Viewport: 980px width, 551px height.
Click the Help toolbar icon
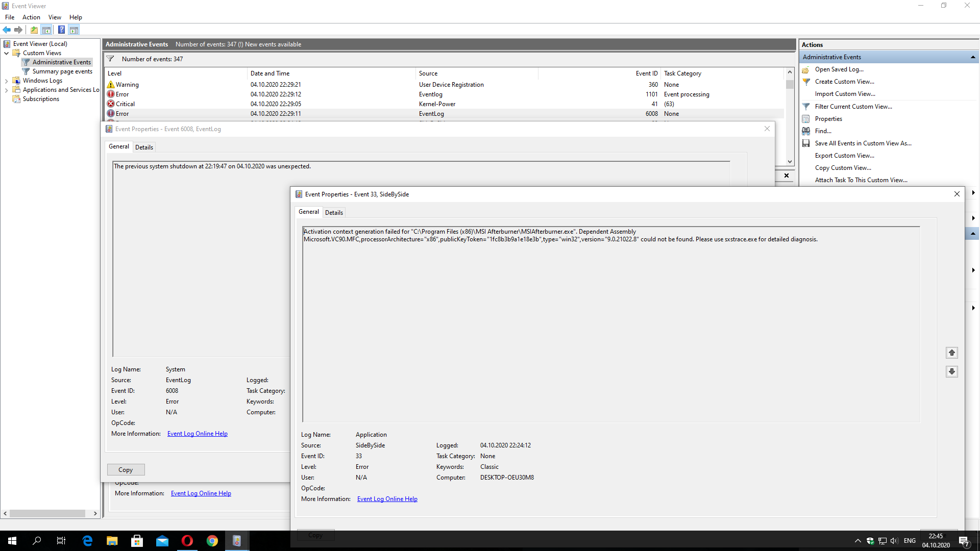tap(61, 30)
